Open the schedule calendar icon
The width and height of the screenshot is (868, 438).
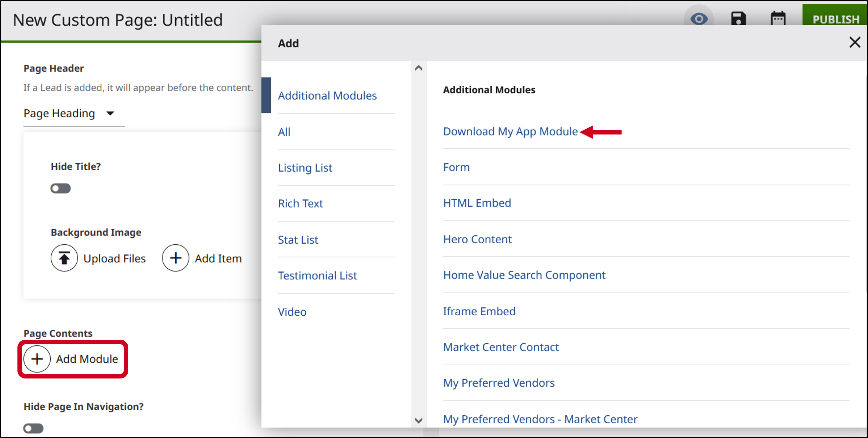coord(778,18)
